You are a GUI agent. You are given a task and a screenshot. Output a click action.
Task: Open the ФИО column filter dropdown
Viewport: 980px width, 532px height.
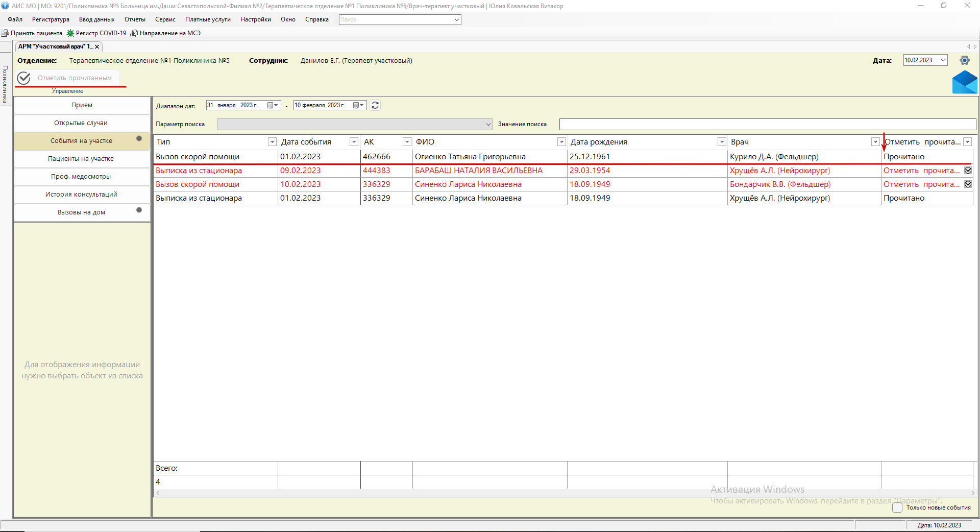561,142
